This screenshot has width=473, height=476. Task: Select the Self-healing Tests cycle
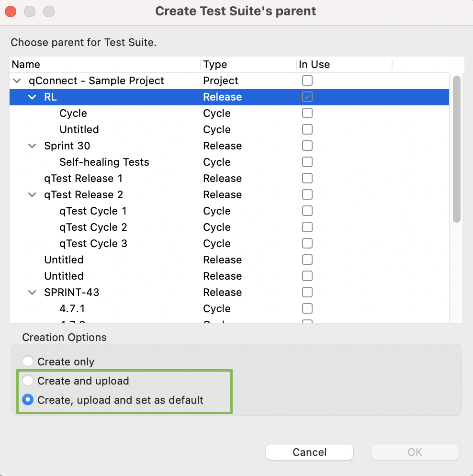point(104,162)
